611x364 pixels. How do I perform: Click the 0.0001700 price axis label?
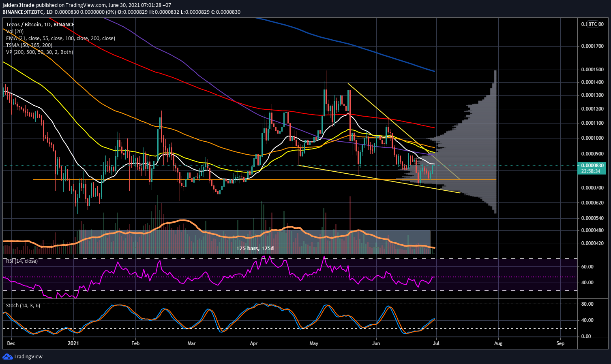point(592,46)
